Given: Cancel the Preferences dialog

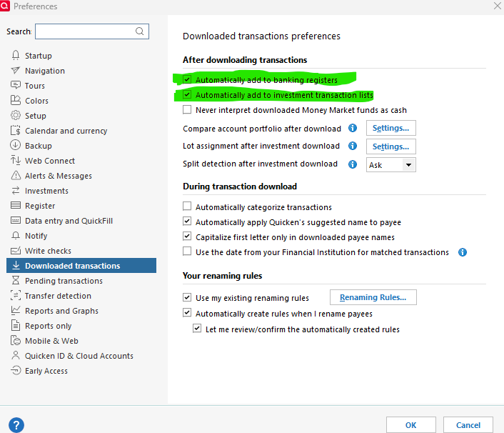Looking at the screenshot, I should pos(468,425).
